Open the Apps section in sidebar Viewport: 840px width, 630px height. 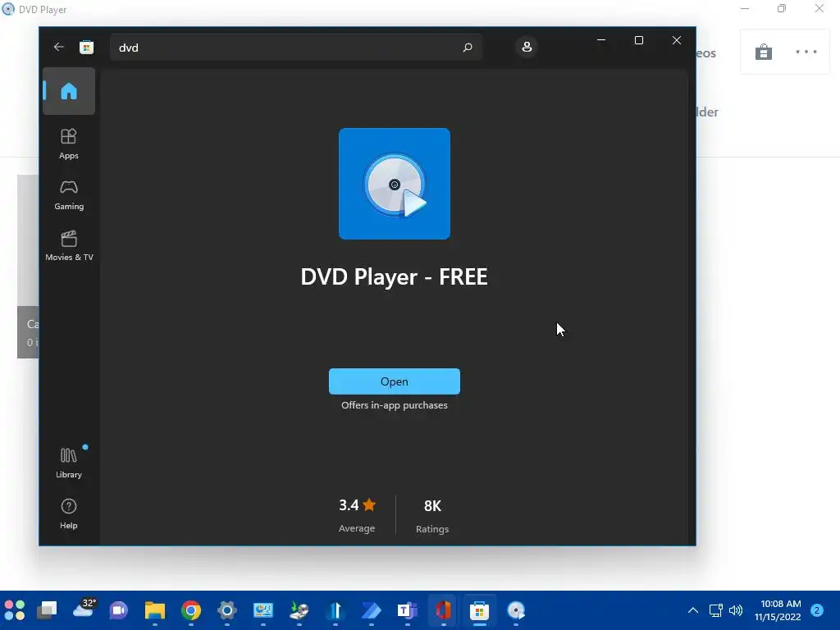(x=69, y=144)
